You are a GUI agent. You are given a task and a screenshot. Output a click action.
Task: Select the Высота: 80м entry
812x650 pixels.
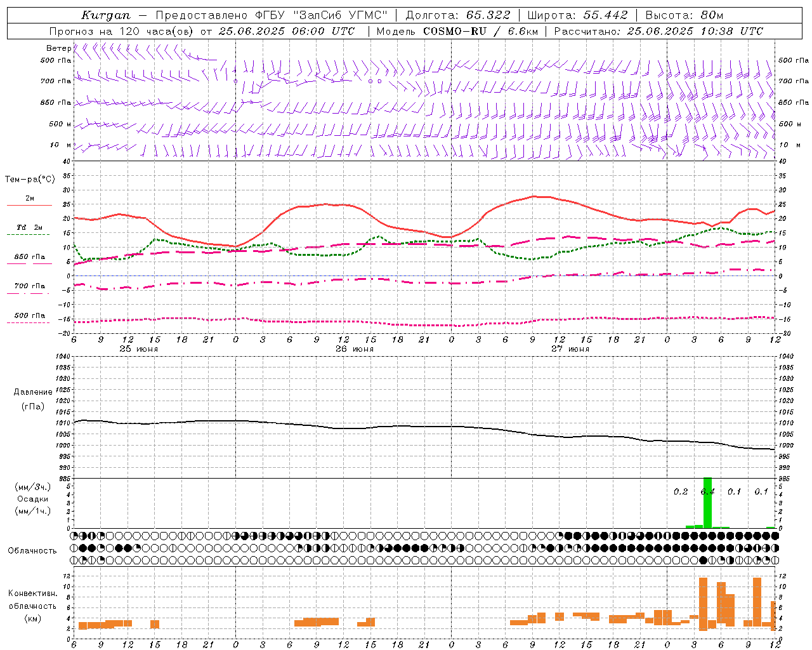pos(684,15)
